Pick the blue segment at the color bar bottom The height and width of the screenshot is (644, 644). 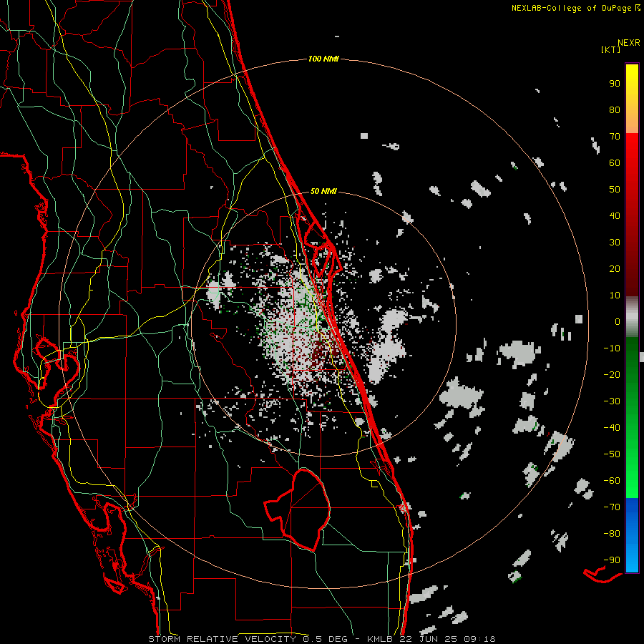click(632, 535)
